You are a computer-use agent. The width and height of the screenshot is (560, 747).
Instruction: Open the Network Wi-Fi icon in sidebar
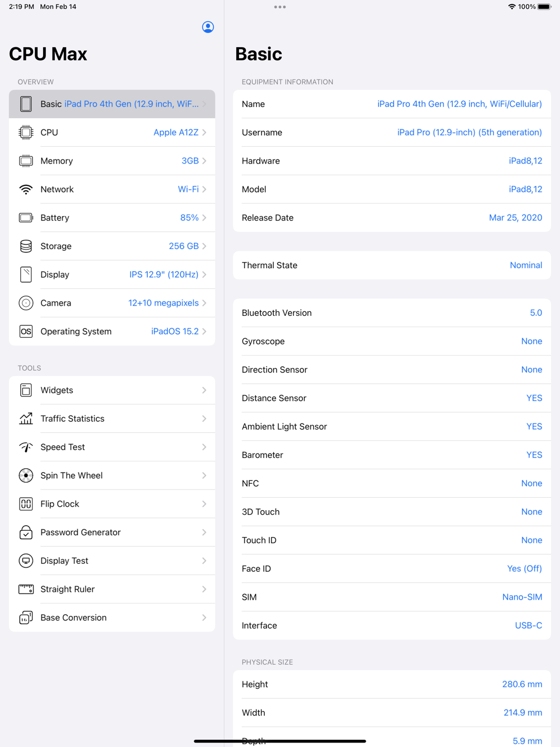click(x=26, y=189)
